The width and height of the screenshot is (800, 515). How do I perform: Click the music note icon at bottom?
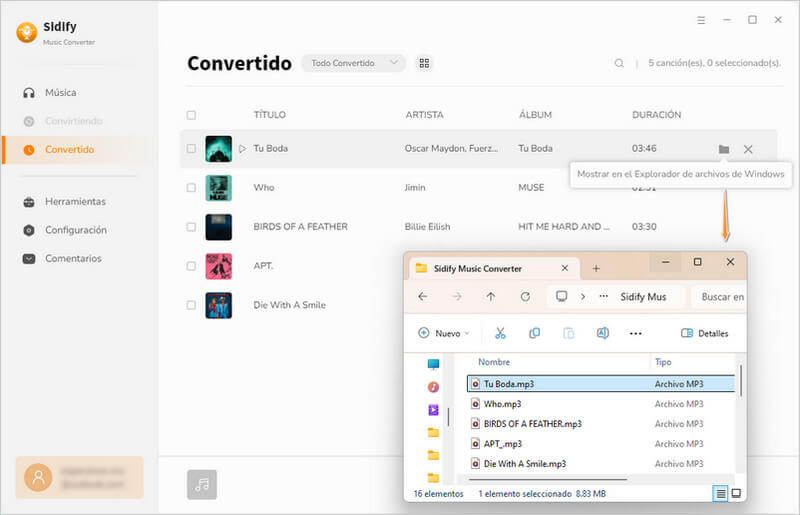click(x=202, y=484)
